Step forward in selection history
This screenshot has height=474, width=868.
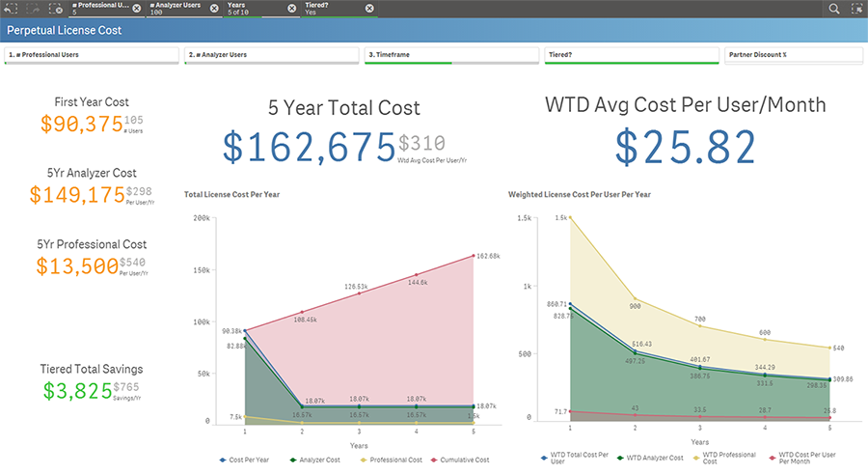coord(33,9)
